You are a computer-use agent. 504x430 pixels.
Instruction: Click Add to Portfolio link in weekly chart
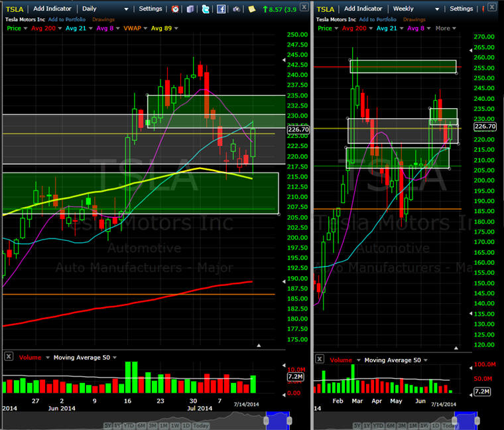point(378,19)
